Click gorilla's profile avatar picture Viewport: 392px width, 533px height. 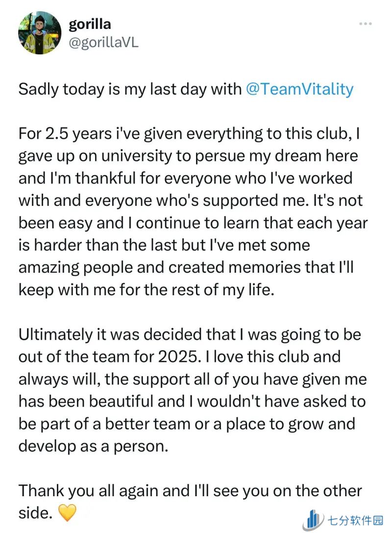click(39, 33)
